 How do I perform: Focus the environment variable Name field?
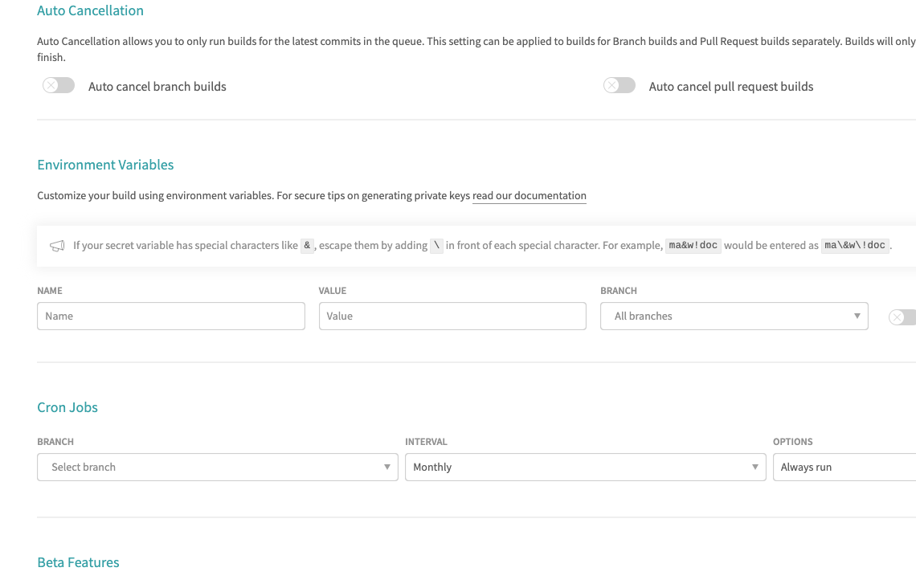click(171, 316)
